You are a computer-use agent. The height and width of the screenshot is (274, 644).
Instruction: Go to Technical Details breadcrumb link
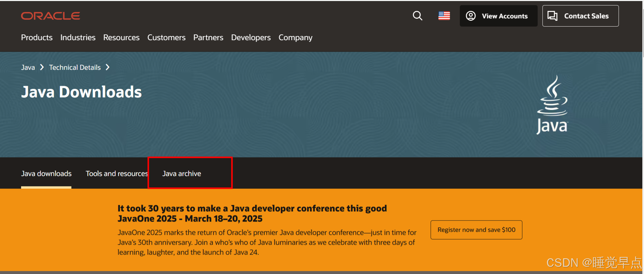(75, 67)
